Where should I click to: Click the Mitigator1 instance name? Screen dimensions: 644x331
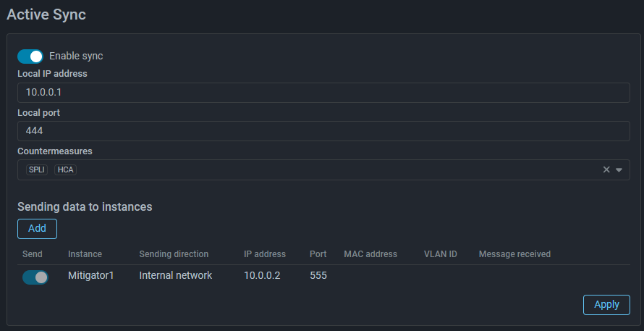pos(90,275)
